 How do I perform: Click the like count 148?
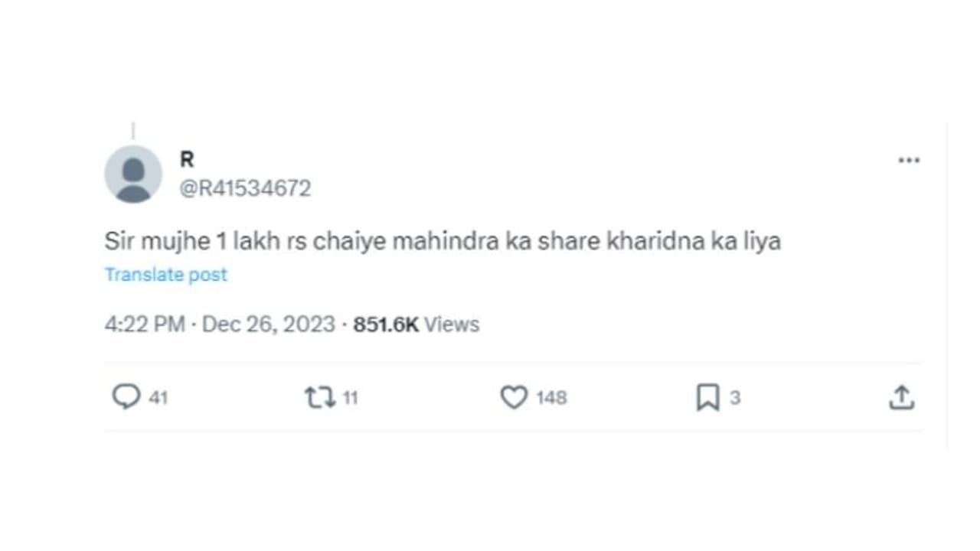551,398
